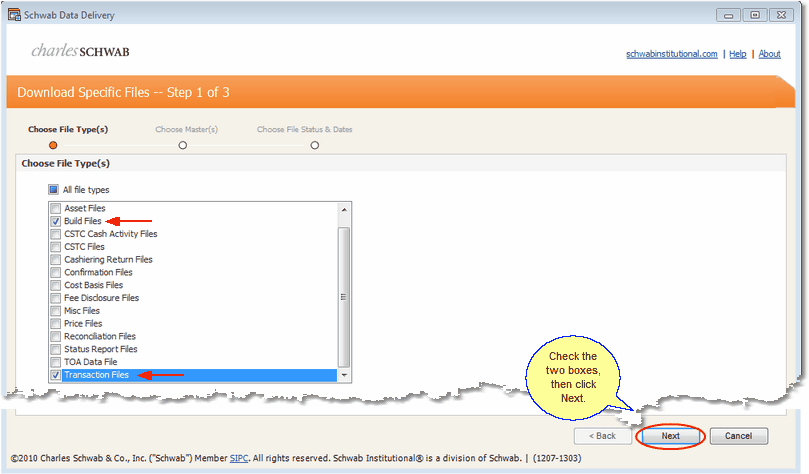The width and height of the screenshot is (809, 474).
Task: Click the Choose File Status & Dates label
Action: coord(304,129)
